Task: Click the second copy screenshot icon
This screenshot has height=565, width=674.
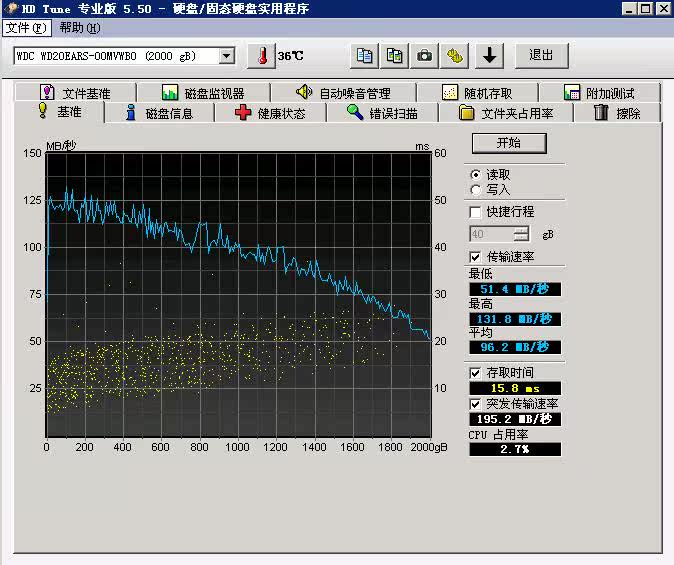Action: [396, 55]
